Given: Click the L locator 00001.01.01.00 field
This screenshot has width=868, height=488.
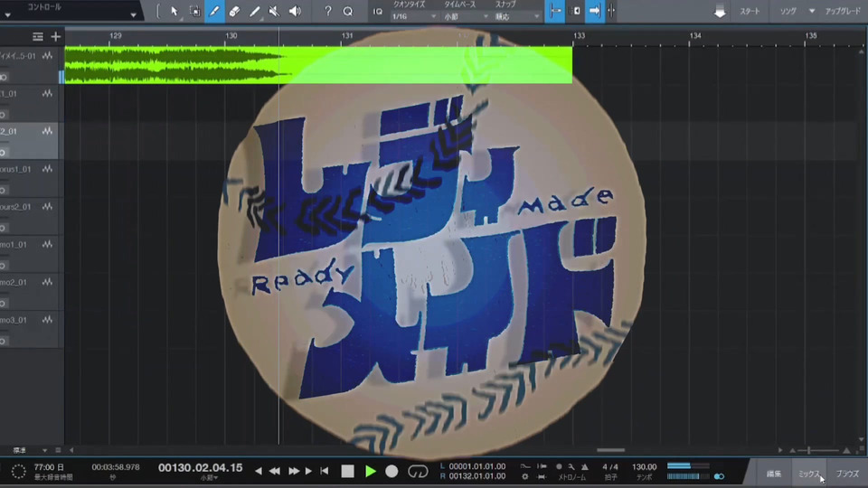Looking at the screenshot, I should coord(476,466).
